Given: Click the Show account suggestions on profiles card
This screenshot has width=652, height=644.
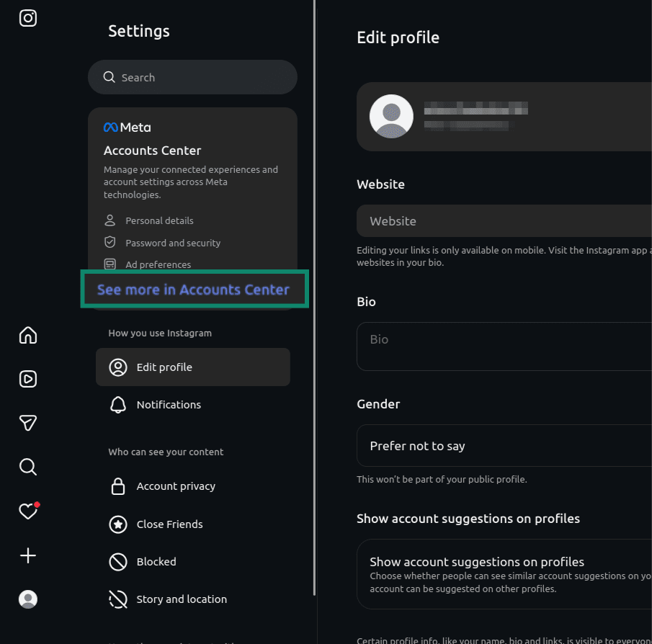Looking at the screenshot, I should pyautogui.click(x=504, y=574).
